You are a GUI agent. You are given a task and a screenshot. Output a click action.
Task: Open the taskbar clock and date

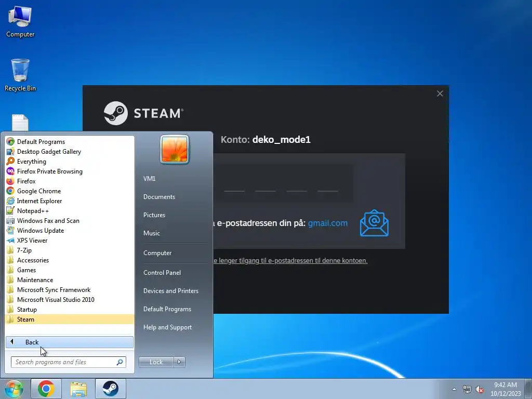tap(506, 389)
